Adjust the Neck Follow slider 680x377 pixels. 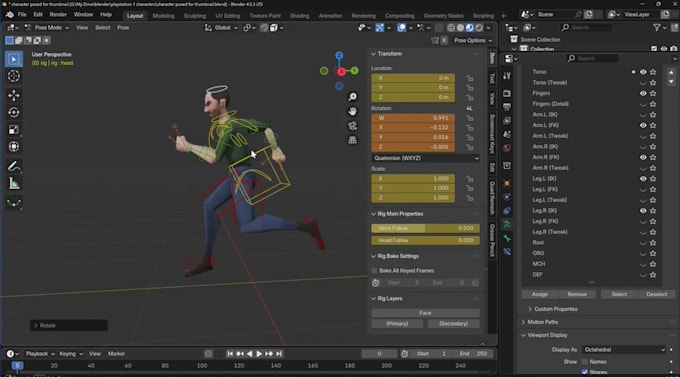(425, 229)
